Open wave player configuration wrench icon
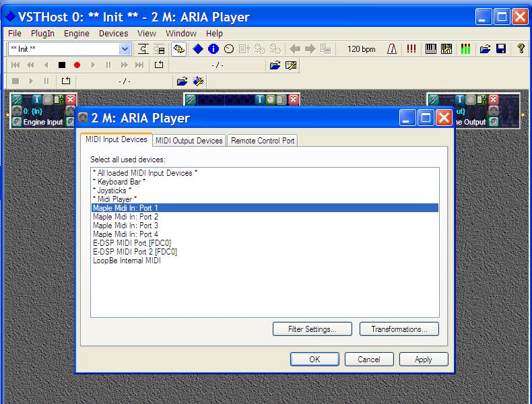 click(198, 81)
